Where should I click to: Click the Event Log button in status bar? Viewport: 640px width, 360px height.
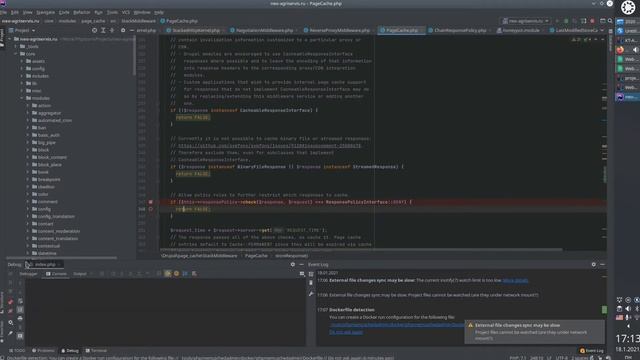pyautogui.click(x=591, y=351)
